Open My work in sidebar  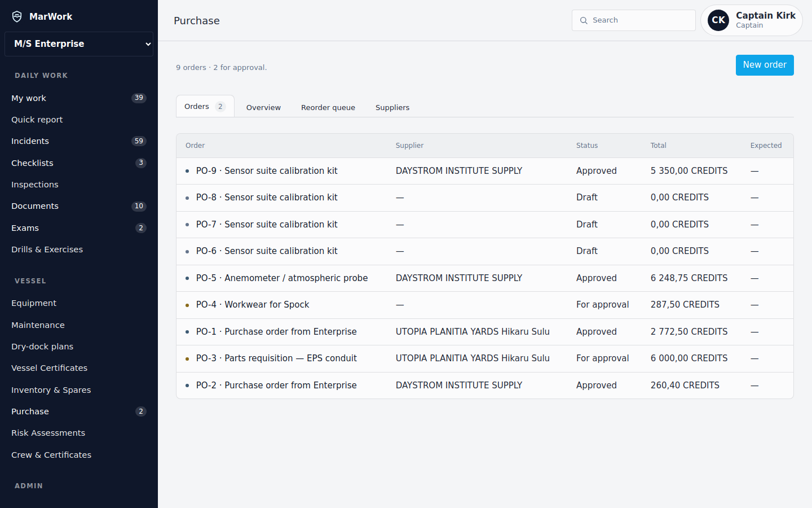click(79, 98)
